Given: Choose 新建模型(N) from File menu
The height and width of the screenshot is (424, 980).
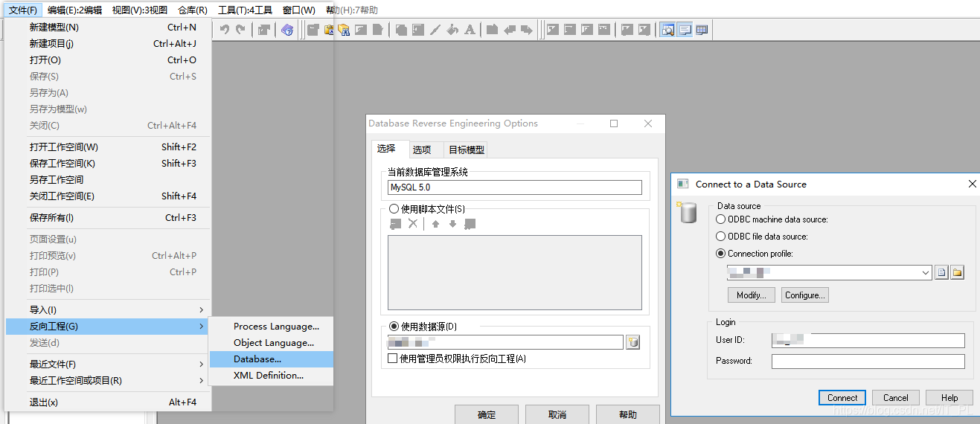Looking at the screenshot, I should click(x=109, y=27).
